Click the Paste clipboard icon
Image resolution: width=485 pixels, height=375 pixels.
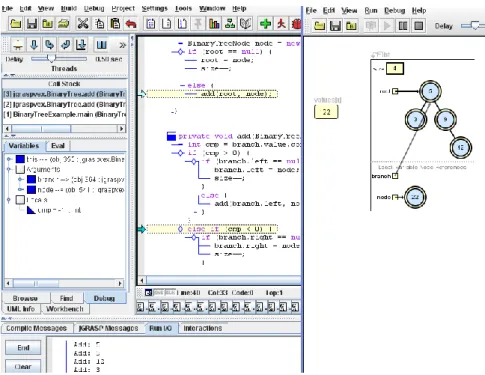(x=115, y=24)
